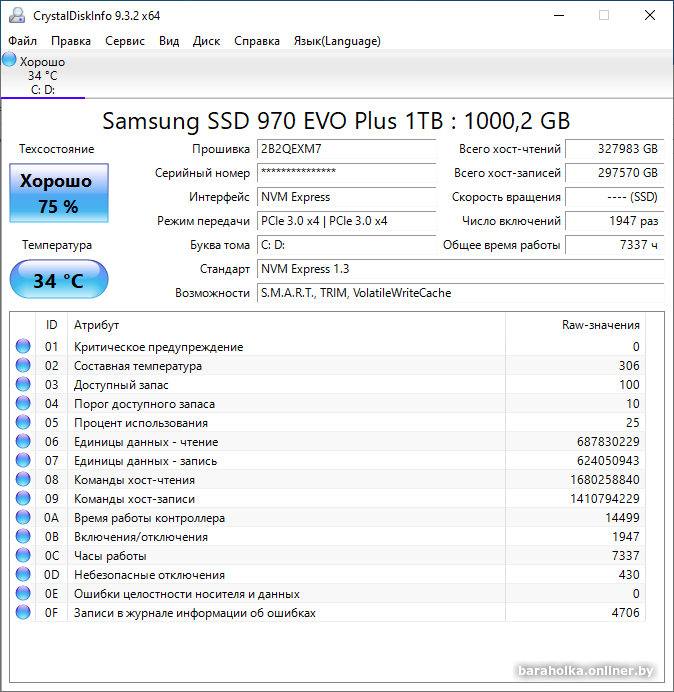The width and height of the screenshot is (674, 692).
Task: Click the NVM Express 1.3 standard field
Action: (460, 269)
